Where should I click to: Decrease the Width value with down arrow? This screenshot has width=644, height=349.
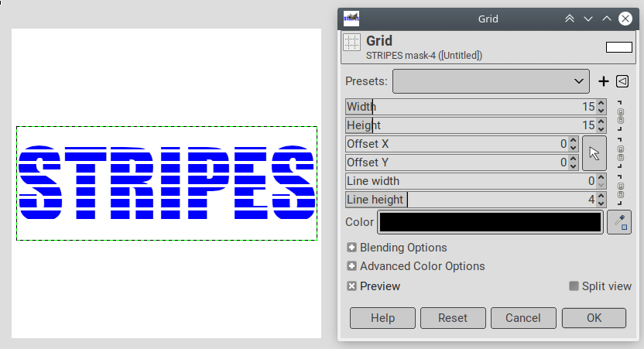[x=601, y=111]
